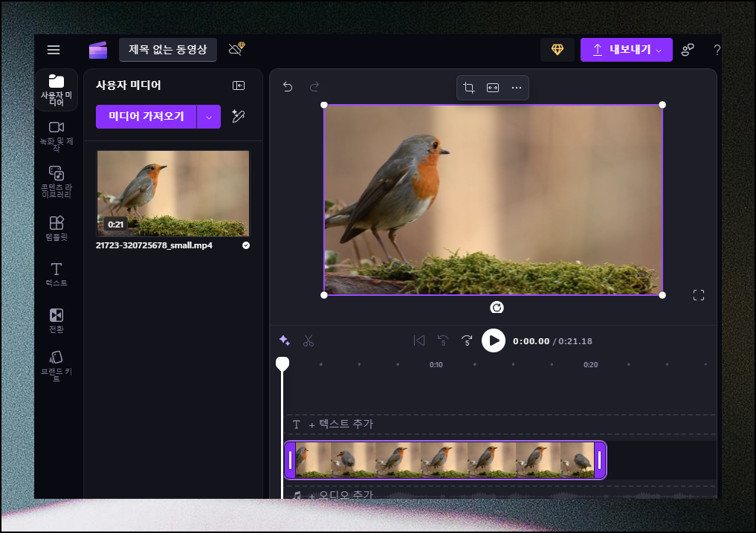Click the AI magic wand create icon
Screen dimensions: 756x533
238,116
